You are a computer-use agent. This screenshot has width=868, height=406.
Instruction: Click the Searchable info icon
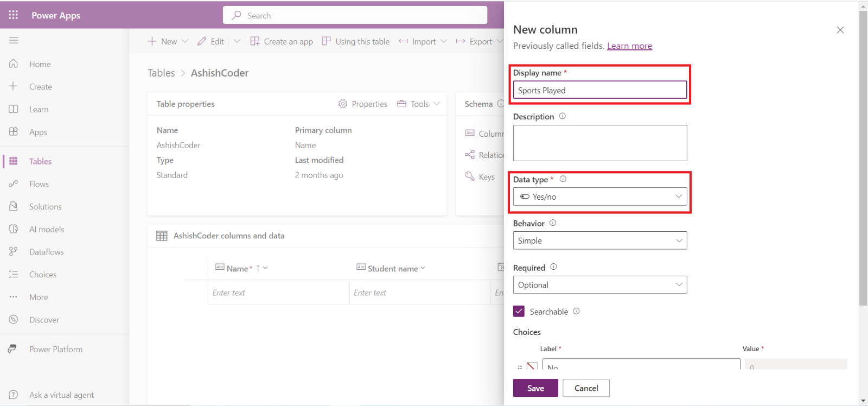(576, 311)
